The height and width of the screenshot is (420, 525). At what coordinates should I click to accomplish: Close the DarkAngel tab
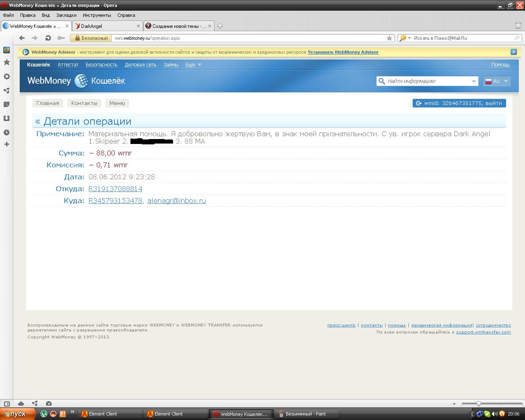(x=138, y=26)
